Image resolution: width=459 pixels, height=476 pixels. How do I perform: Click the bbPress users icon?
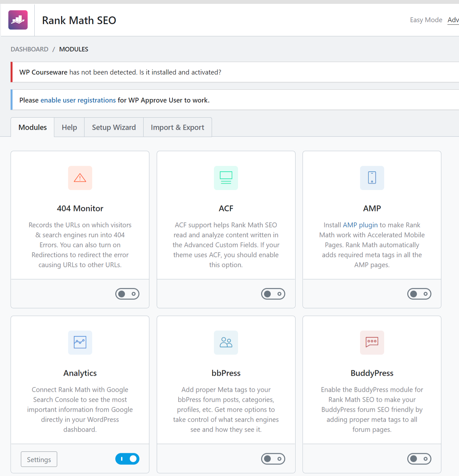(226, 342)
